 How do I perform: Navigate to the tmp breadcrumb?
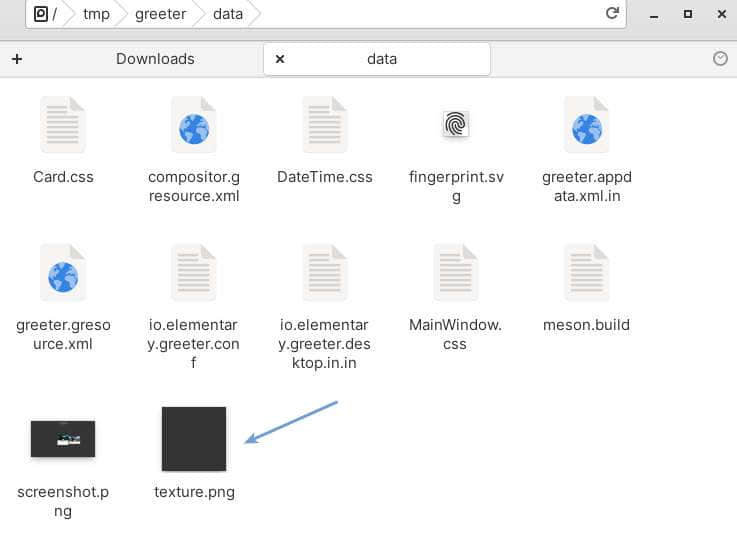click(96, 14)
